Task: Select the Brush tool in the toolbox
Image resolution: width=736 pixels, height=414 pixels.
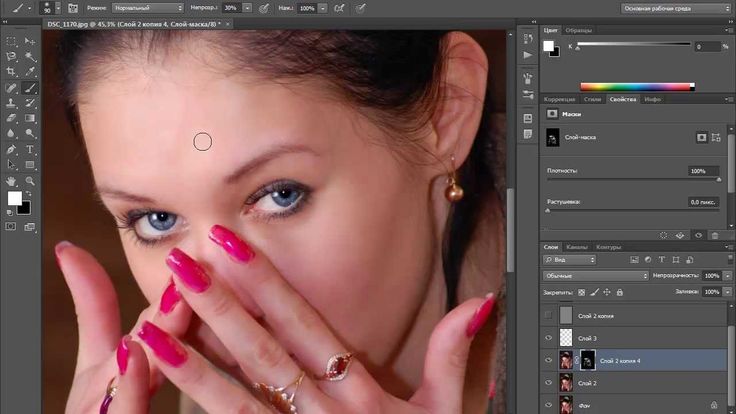Action: pyautogui.click(x=30, y=88)
